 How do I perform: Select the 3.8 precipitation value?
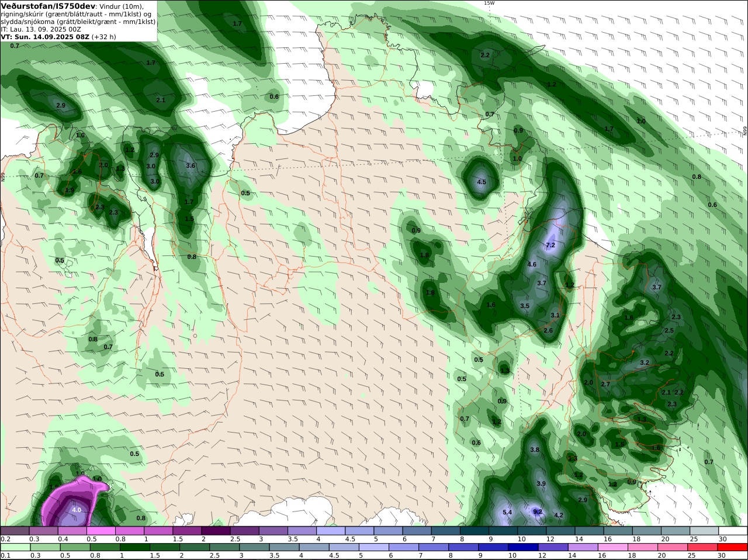tap(535, 450)
